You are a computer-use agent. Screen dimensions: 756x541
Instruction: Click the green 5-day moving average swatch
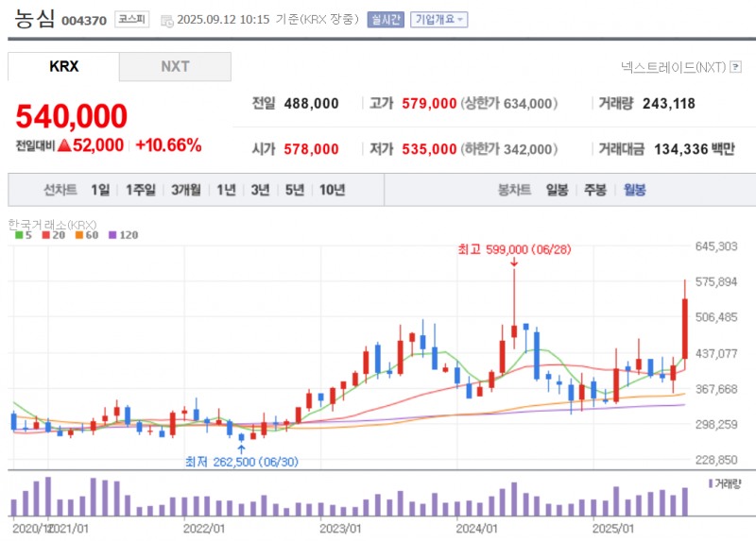19,235
